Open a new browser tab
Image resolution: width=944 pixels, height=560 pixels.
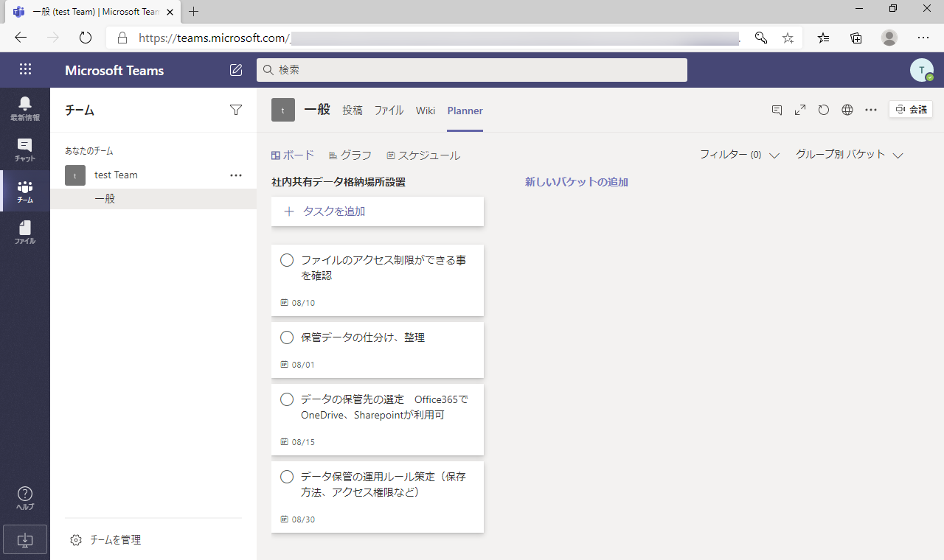(x=194, y=12)
